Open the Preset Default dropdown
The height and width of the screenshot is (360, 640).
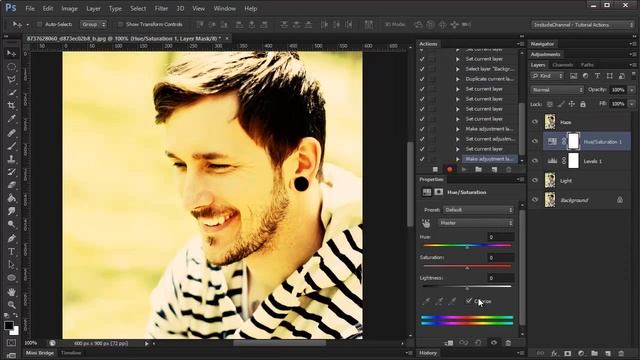pyautogui.click(x=478, y=210)
